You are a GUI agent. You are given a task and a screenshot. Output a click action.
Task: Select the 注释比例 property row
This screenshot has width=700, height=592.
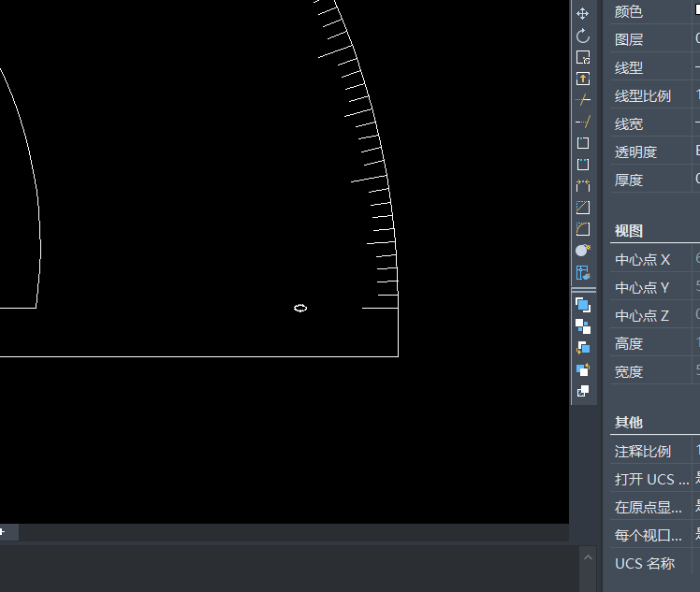(655, 451)
